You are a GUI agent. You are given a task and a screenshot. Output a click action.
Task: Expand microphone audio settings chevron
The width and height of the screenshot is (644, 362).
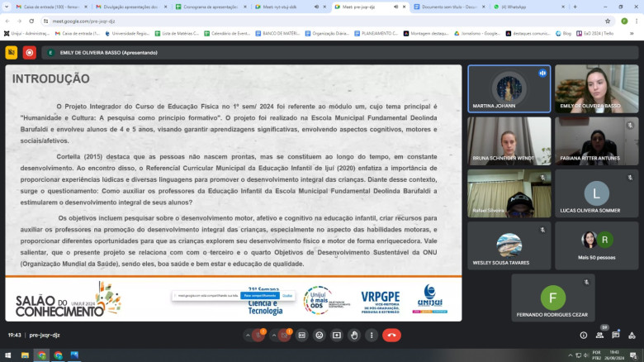click(248, 335)
